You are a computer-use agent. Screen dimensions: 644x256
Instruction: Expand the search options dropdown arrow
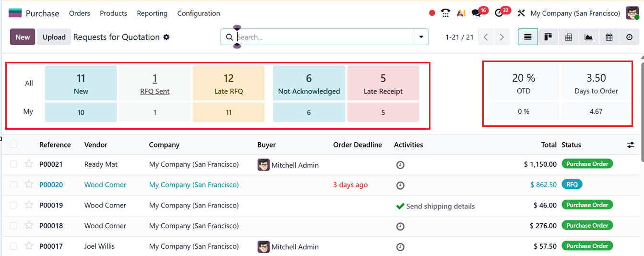(x=421, y=37)
